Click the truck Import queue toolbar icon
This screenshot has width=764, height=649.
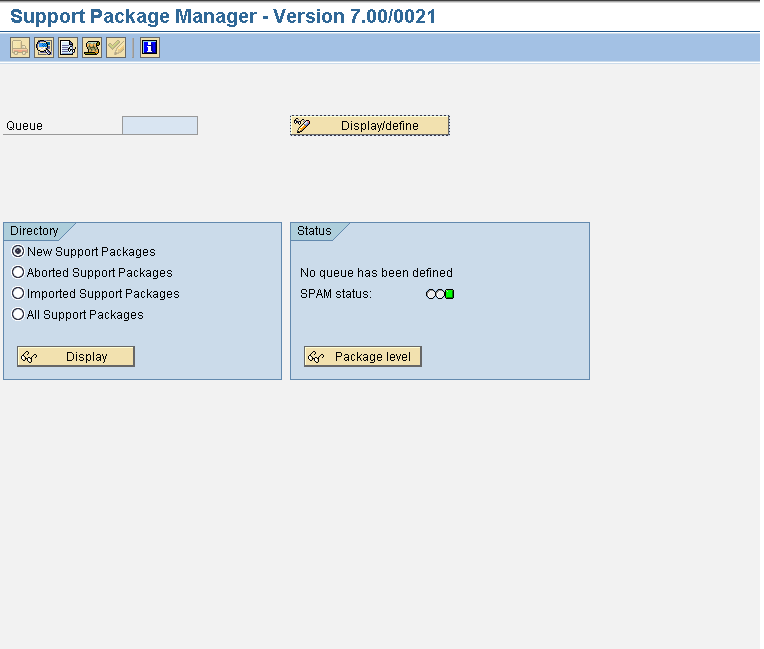tap(20, 48)
